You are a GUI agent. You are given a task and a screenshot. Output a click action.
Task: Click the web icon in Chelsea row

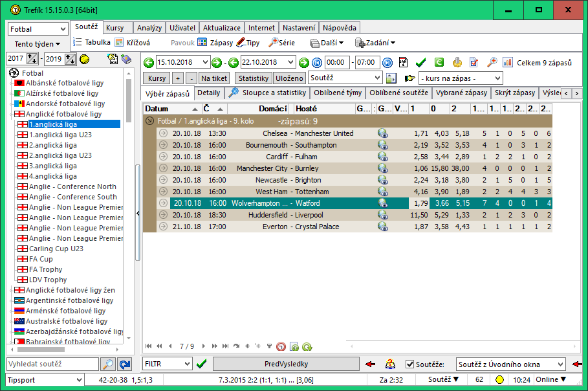point(383,133)
